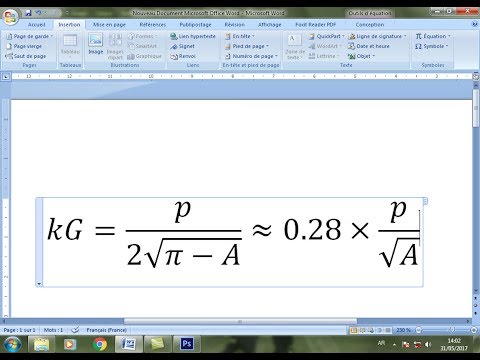The width and height of the screenshot is (480, 360).
Task: Open the Lettrine drop cap menu
Action: [324, 56]
